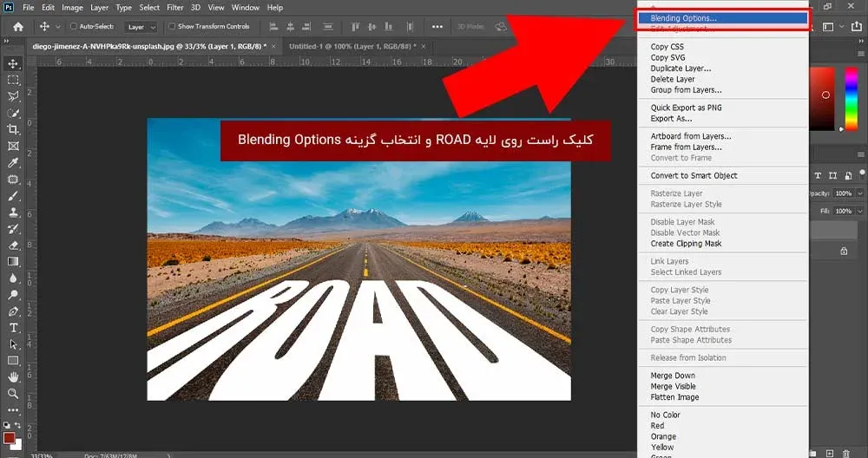Image resolution: width=868 pixels, height=458 pixels.
Task: Select the Blur tool
Action: point(13,278)
